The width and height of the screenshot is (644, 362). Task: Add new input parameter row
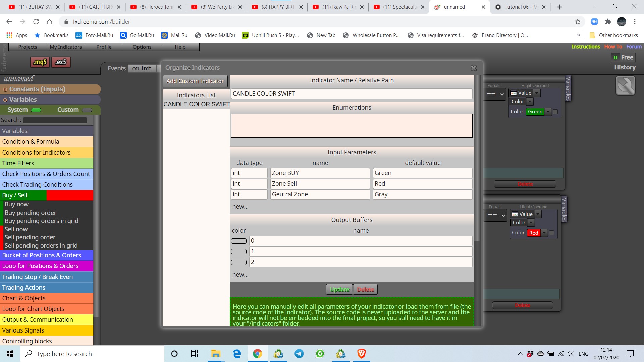click(240, 207)
